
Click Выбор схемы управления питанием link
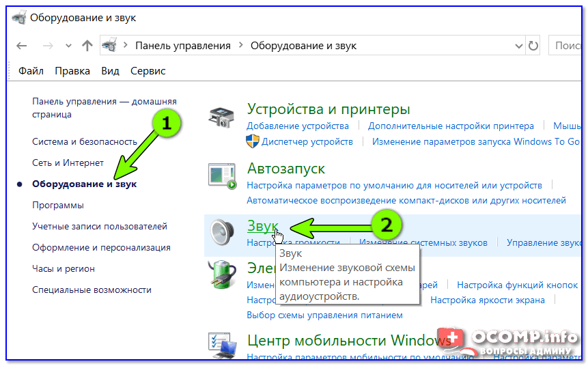tap(325, 315)
